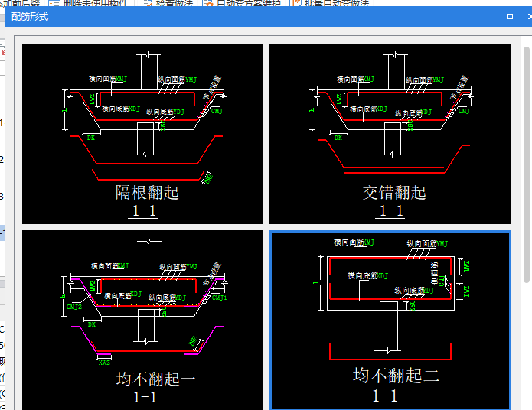The height and width of the screenshot is (410, 532).
Task: Open 自动套方案维护 in the background toolbar
Action: coord(242,3)
